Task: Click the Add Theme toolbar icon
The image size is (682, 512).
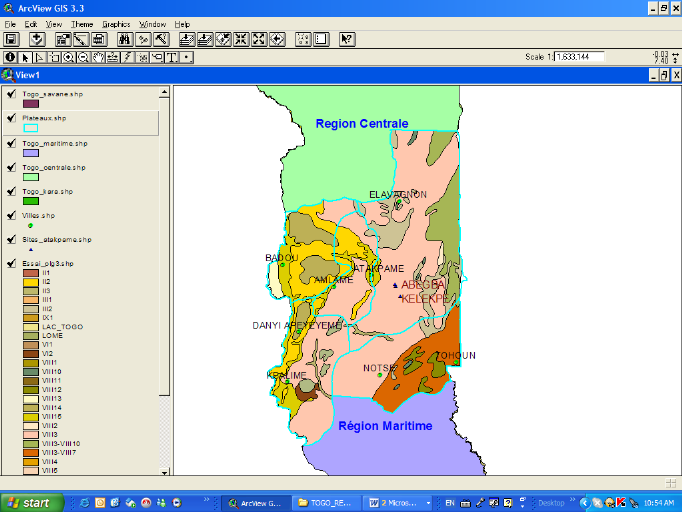Action: (x=37, y=39)
